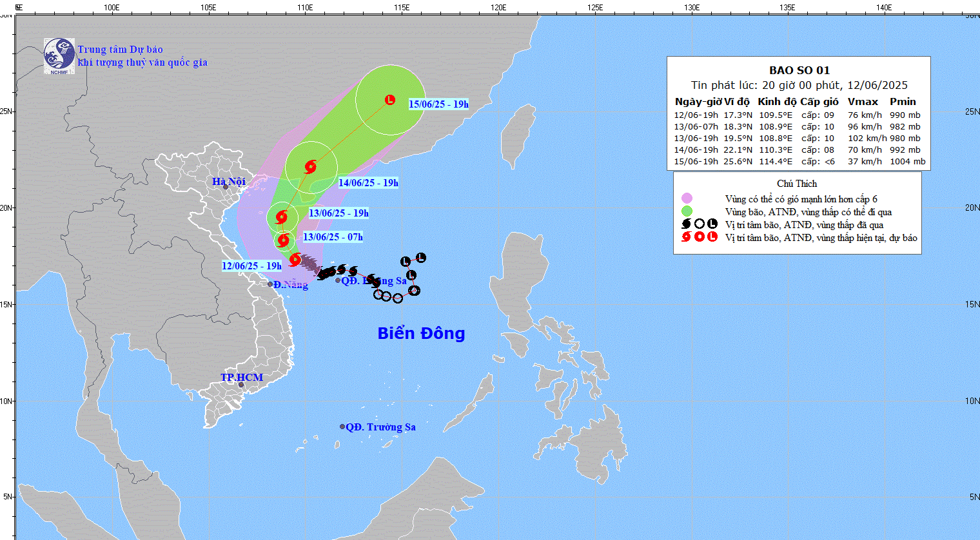
Task: Select the forecast storm icon at 13/06/25 - 19h
Action: (282, 217)
